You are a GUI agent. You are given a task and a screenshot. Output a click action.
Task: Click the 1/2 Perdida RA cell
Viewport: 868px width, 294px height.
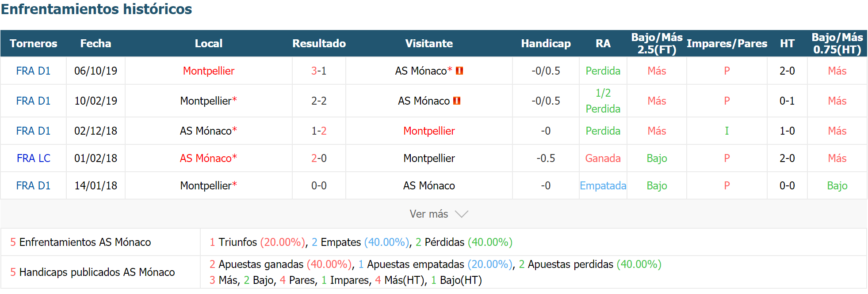coord(603,101)
